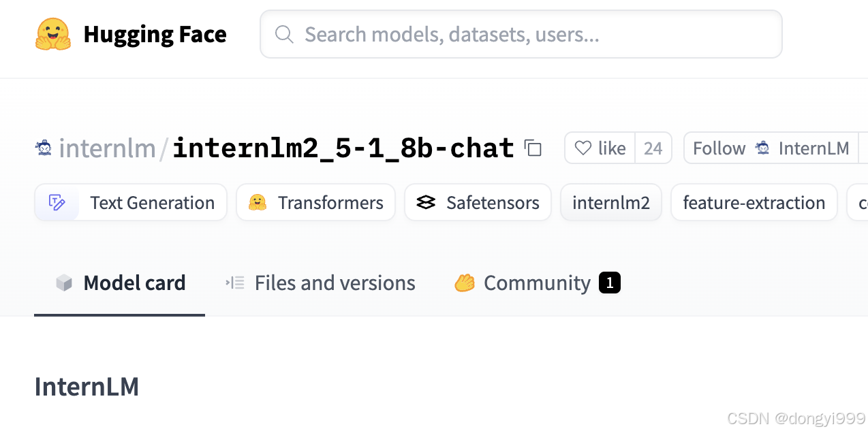The height and width of the screenshot is (433, 868).
Task: Click the Community waving hand icon
Action: click(465, 283)
